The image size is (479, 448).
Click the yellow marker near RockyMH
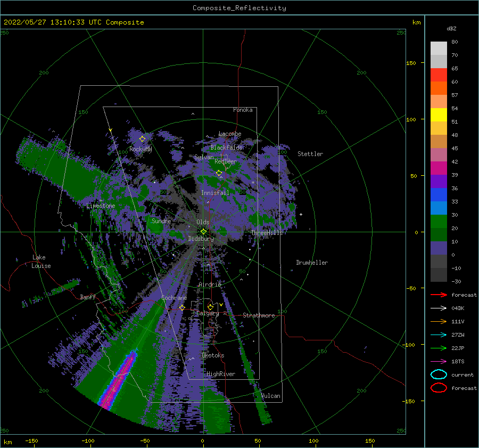142,139
